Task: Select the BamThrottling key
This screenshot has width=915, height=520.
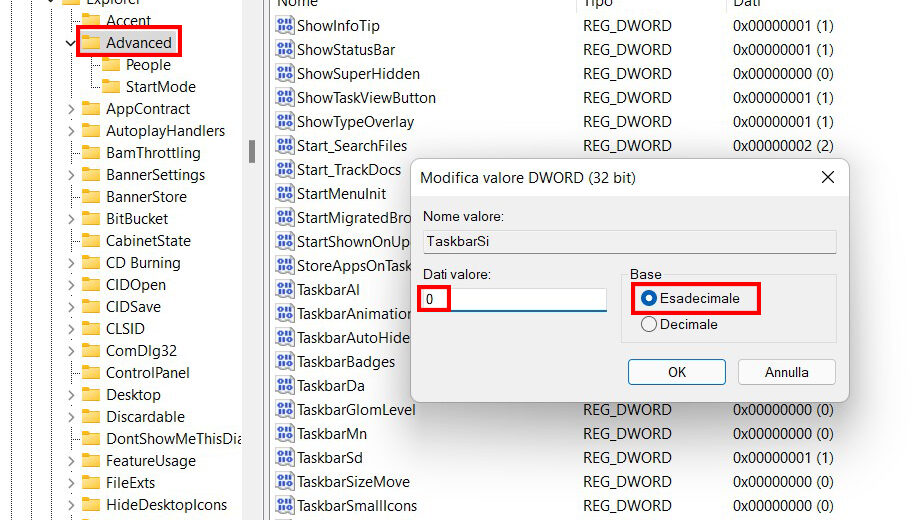Action: [153, 153]
